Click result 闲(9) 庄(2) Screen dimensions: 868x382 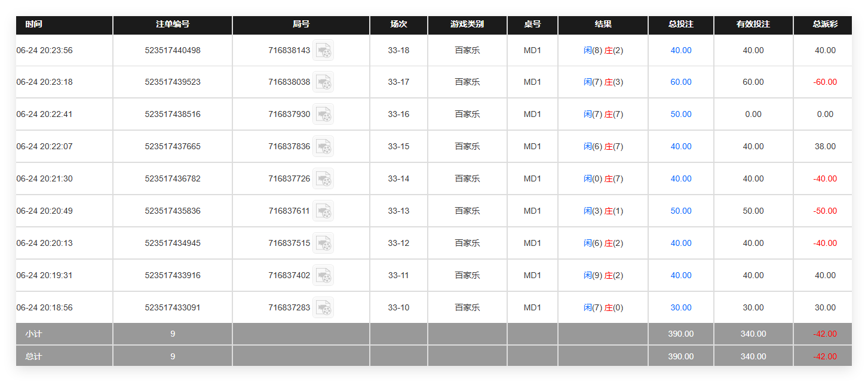coord(603,275)
